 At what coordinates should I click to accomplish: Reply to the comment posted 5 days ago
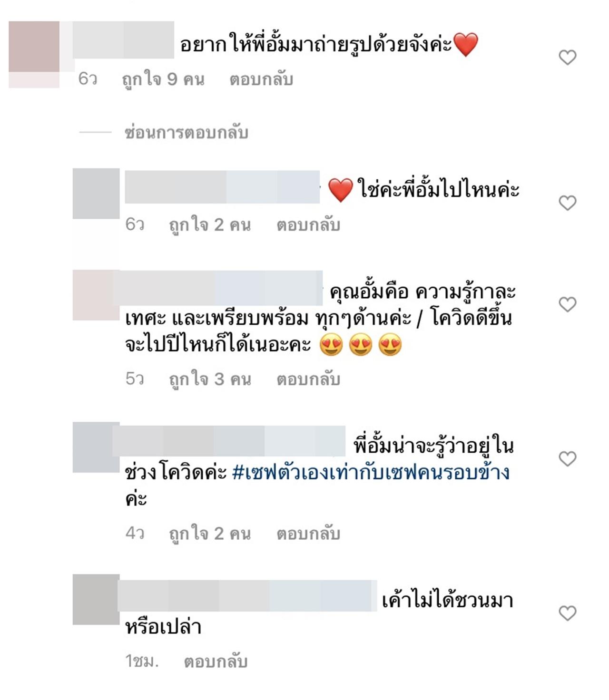pyautogui.click(x=308, y=379)
